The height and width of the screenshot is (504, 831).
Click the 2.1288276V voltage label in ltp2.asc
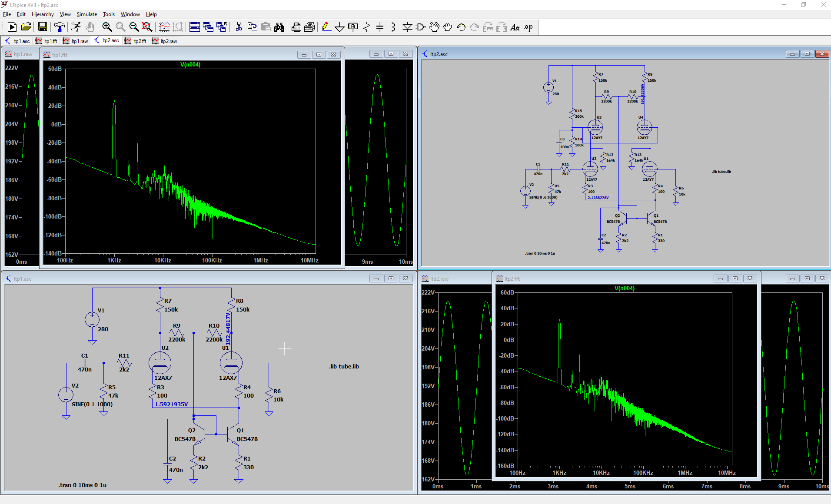click(x=598, y=198)
